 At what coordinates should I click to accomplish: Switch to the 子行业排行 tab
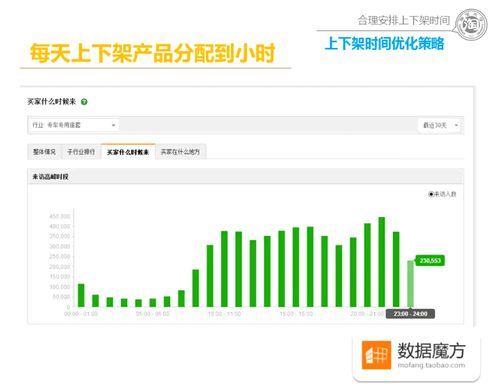[x=81, y=152]
